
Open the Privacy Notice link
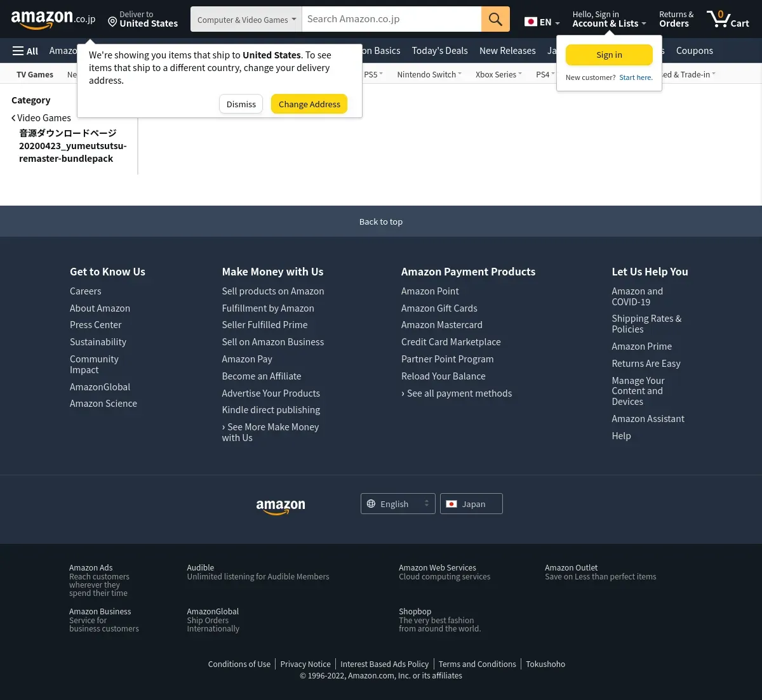[x=305, y=664]
